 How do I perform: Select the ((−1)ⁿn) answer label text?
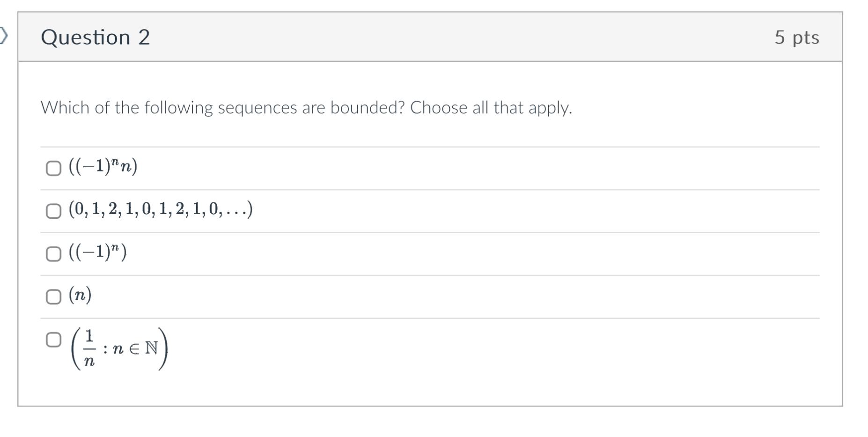[101, 166]
